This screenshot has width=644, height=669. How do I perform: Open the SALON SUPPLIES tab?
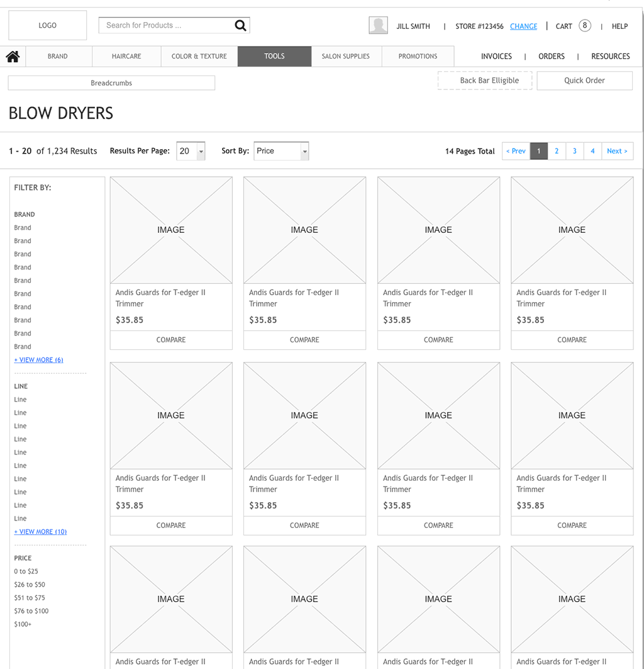[346, 56]
